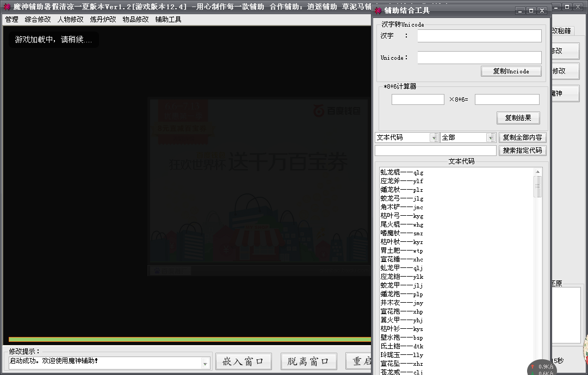This screenshot has height=375, width=588.
Task: Select list entry 蟠龙袍——plp
Action: click(x=402, y=293)
